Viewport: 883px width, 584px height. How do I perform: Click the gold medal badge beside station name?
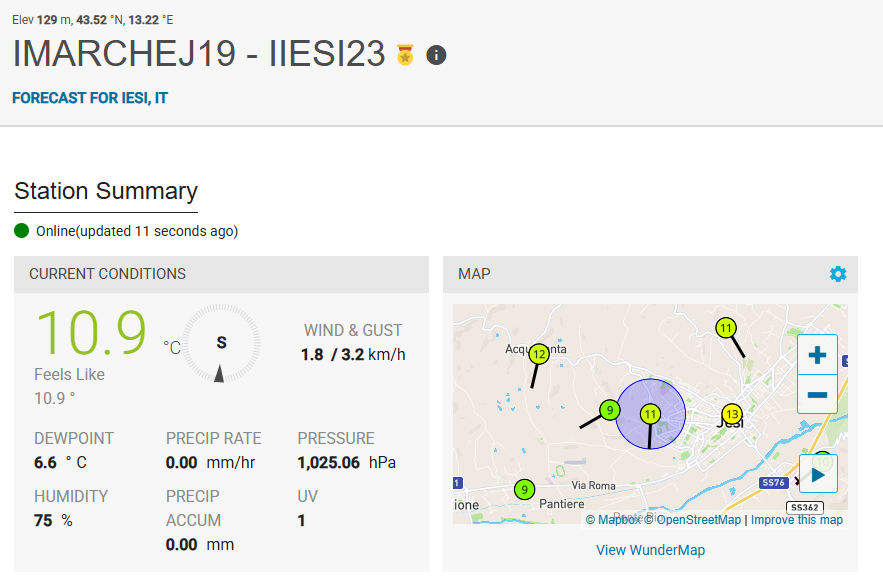coord(405,55)
